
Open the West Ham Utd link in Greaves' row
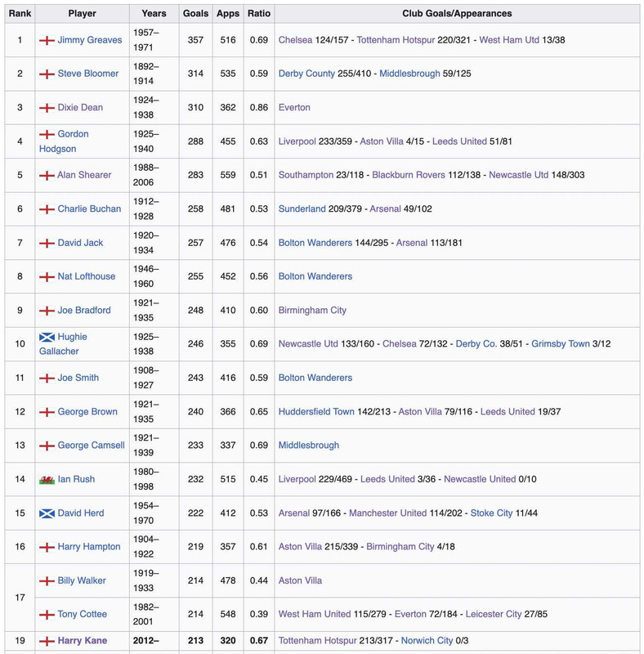coord(509,40)
